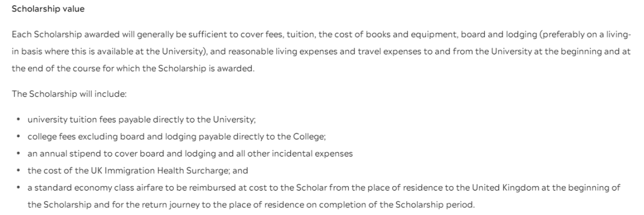Click bullet dot before 'an annual stipend'

[18, 153]
